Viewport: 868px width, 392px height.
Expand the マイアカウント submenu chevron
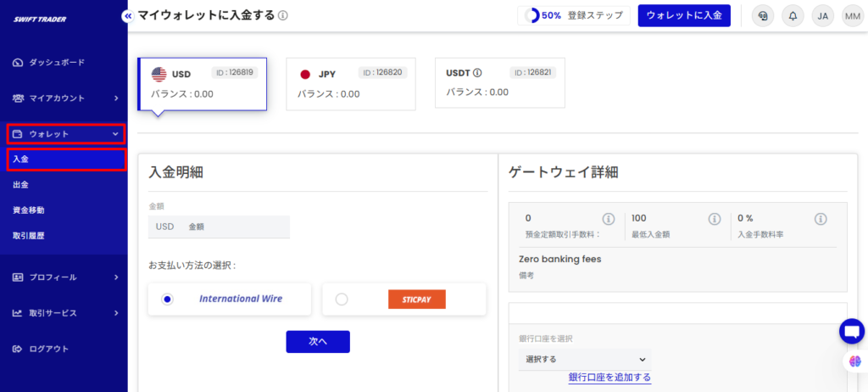[x=116, y=98]
